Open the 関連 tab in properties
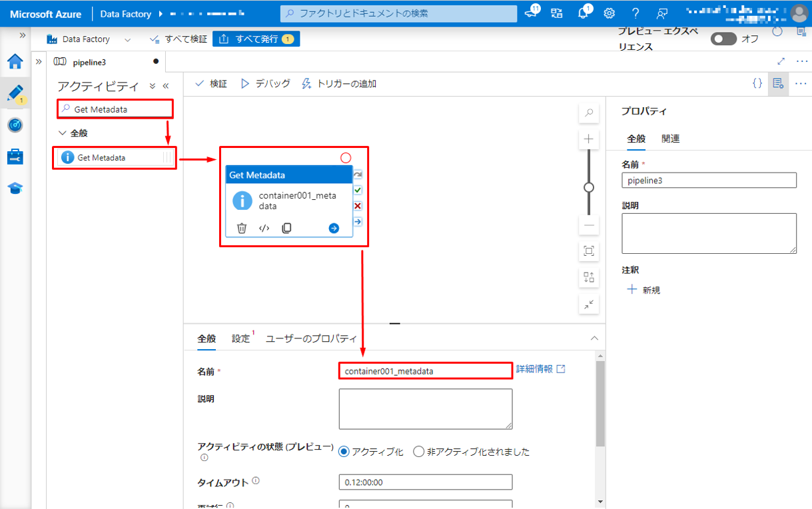This screenshot has height=509, width=812. [x=670, y=139]
